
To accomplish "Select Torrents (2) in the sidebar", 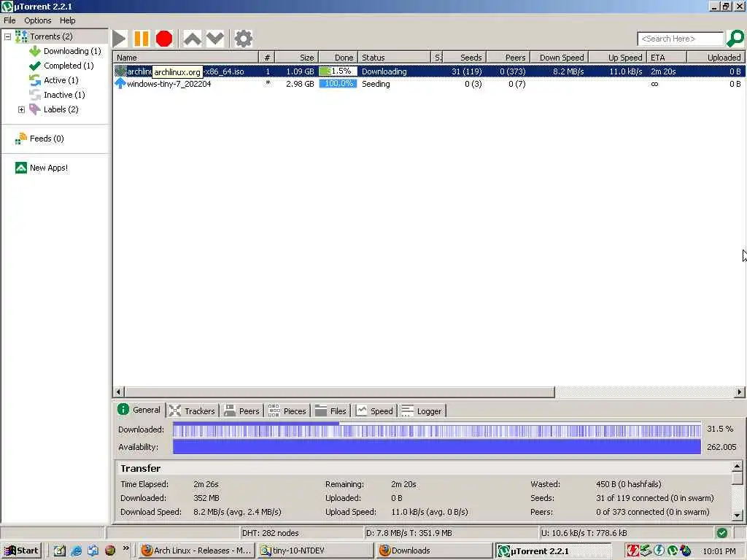I will tap(51, 36).
